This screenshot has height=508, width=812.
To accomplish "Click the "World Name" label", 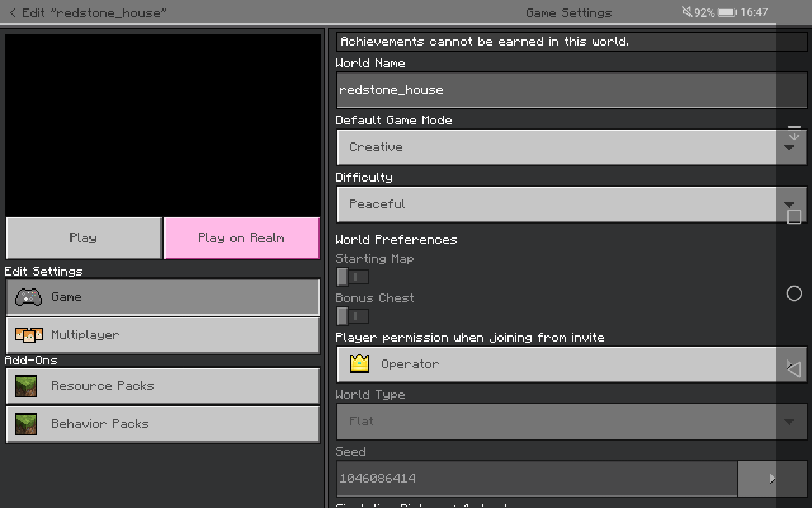I will pos(370,63).
